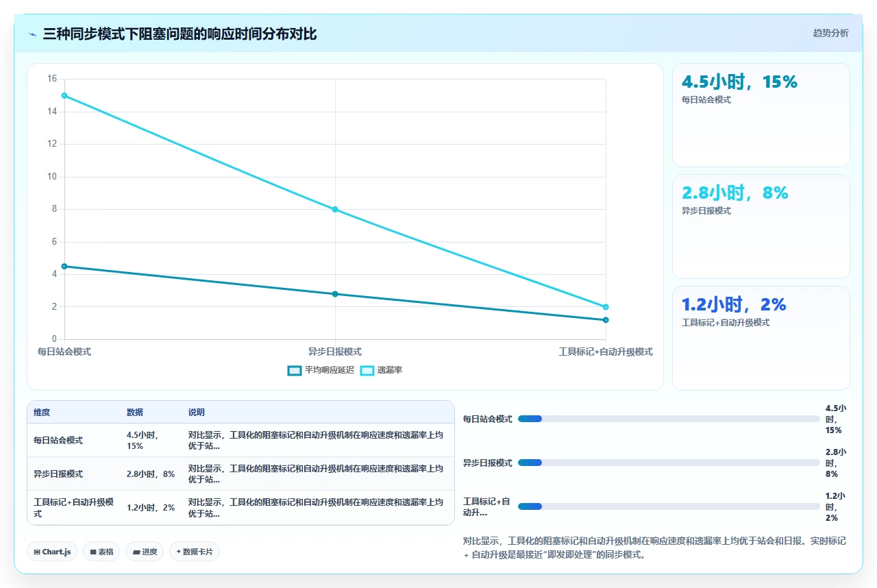Select the 工具标记+自动升级模式 table cell
This screenshot has width=877, height=588.
pyautogui.click(x=74, y=508)
